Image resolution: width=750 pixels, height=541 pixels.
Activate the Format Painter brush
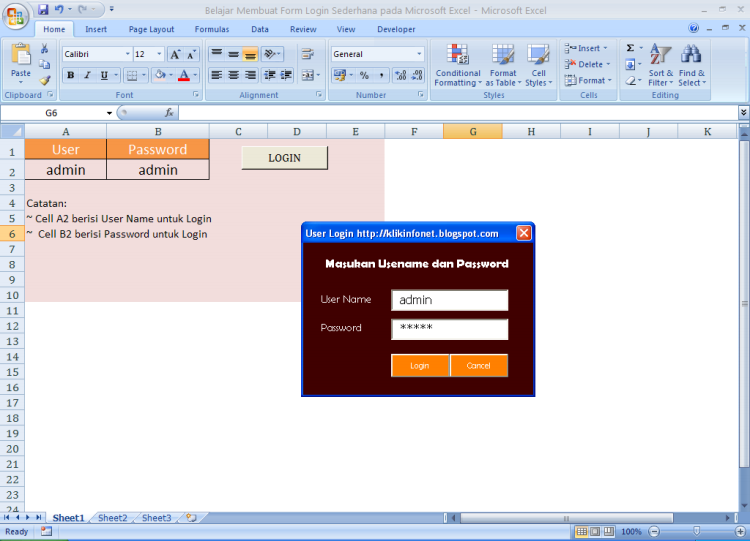coord(44,80)
